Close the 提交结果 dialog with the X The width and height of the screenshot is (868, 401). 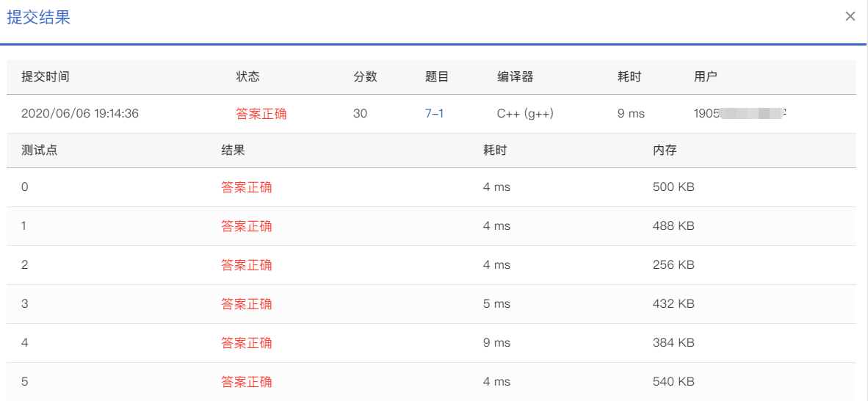850,17
